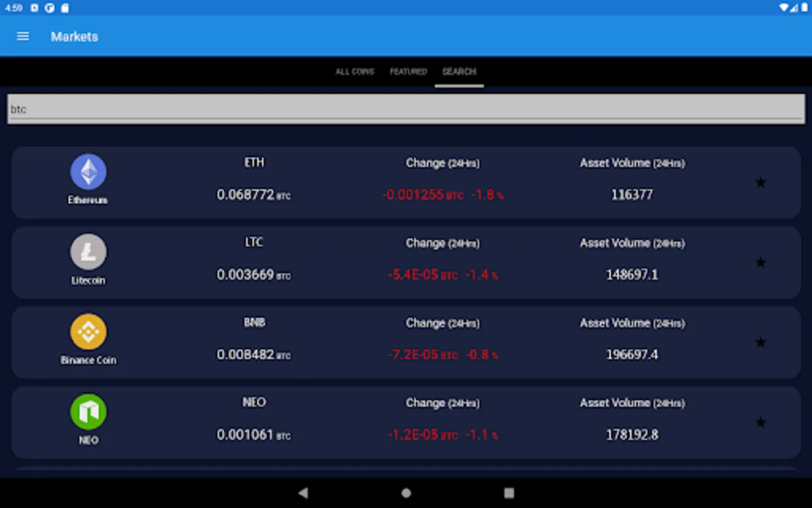The image size is (812, 508).
Task: Click the LTC ticker label
Action: (254, 242)
